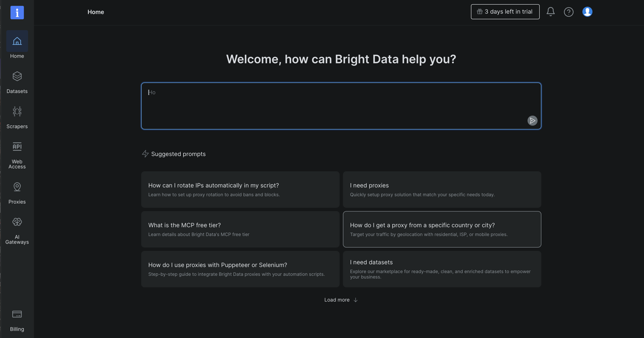The width and height of the screenshot is (644, 338).
Task: Open the Home sidebar icon
Action: (x=17, y=41)
